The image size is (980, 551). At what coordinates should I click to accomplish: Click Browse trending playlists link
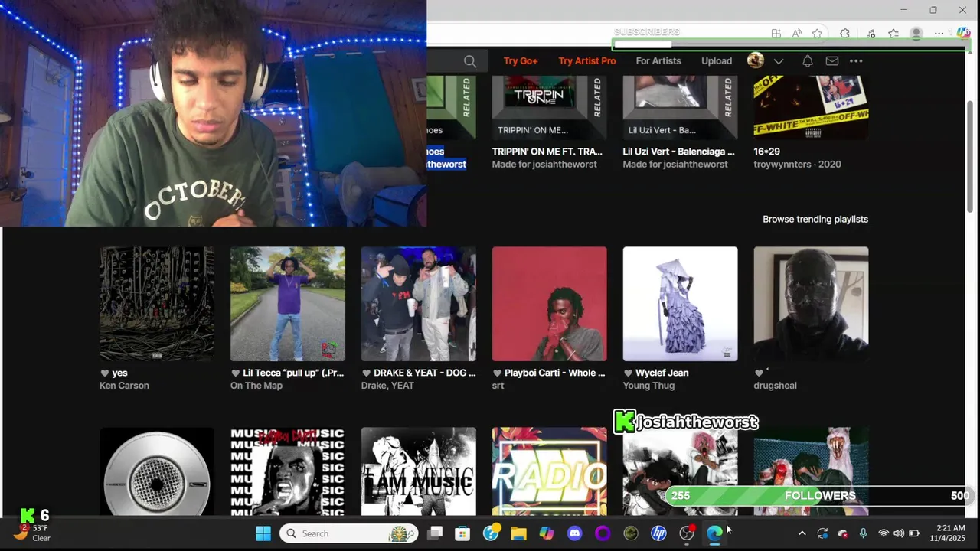[x=815, y=219]
